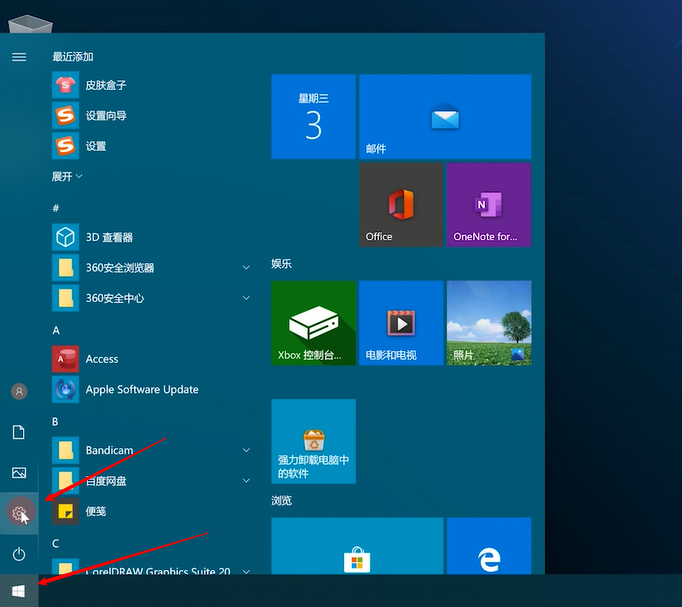Open the Bandicam folder entry
Screen dimensions: 682x607
point(151,450)
